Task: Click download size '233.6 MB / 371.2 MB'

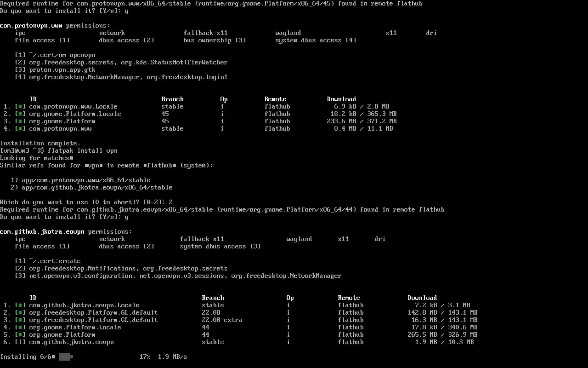Action: pos(362,121)
